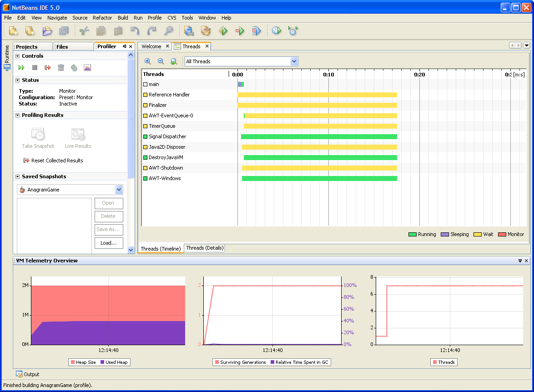
Task: Click the Cut scissors icon
Action: [84, 31]
